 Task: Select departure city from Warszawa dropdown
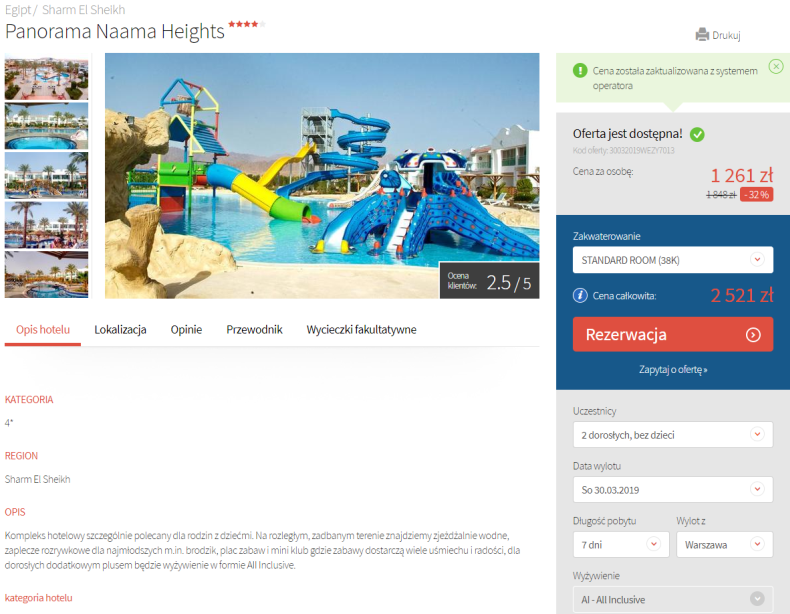[x=725, y=544]
